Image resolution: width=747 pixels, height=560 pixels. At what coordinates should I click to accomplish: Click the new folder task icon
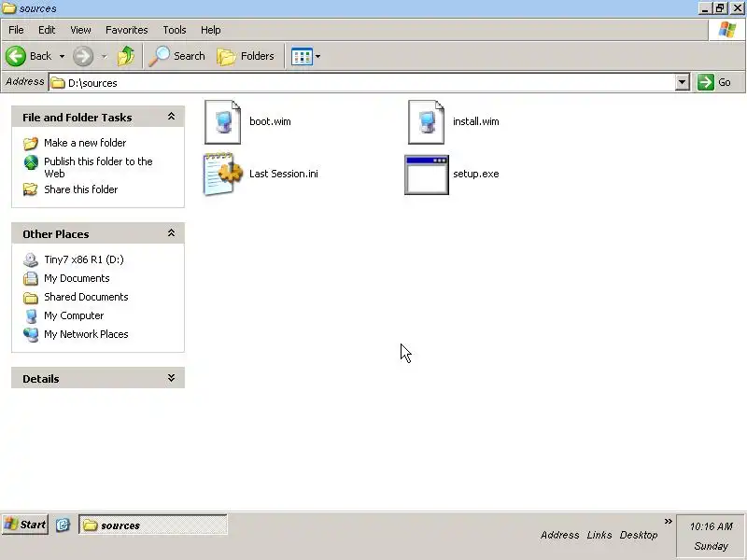(x=31, y=143)
